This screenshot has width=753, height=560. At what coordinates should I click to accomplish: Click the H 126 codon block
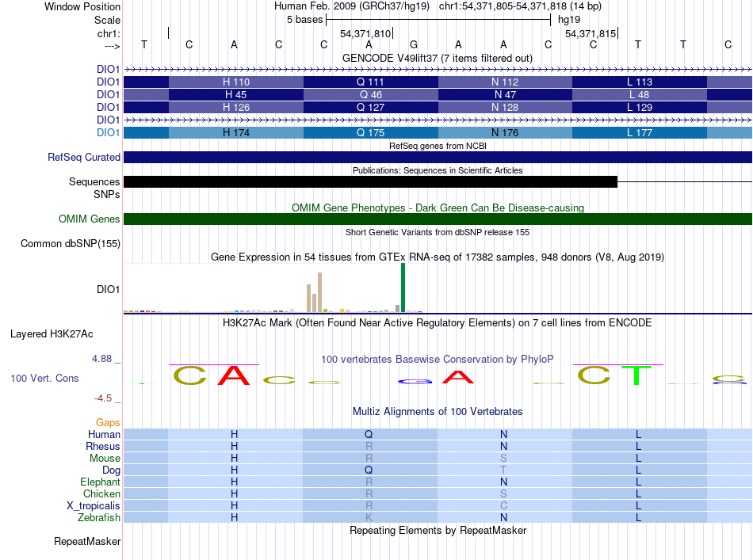[235, 107]
